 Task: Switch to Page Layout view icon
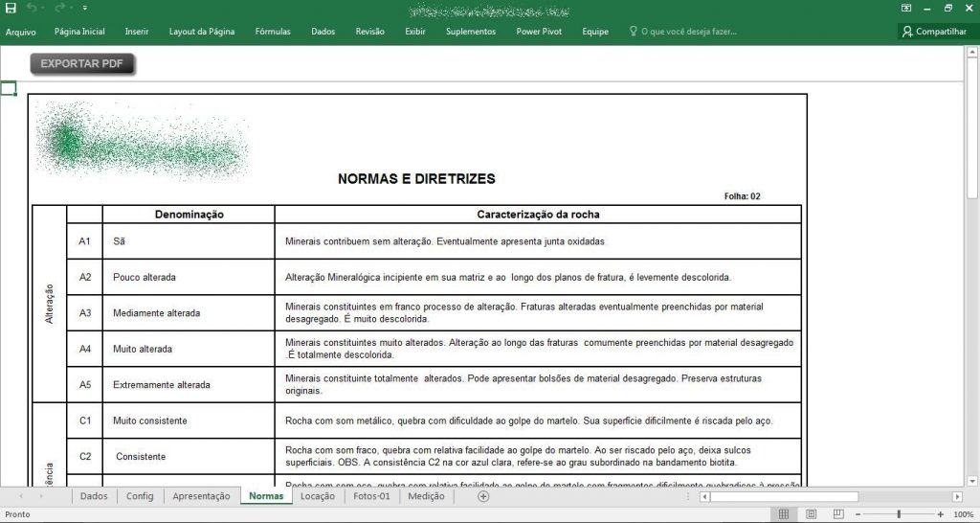click(x=812, y=514)
